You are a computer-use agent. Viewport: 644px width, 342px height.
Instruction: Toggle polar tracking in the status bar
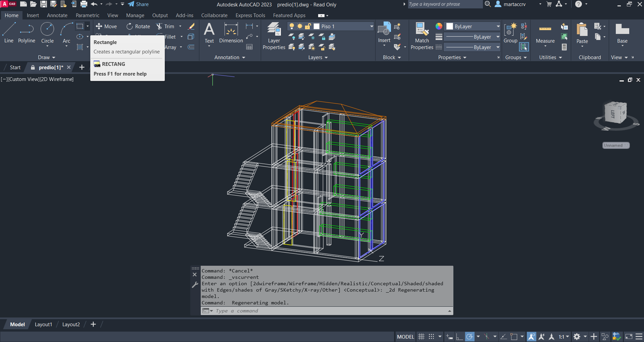point(470,337)
